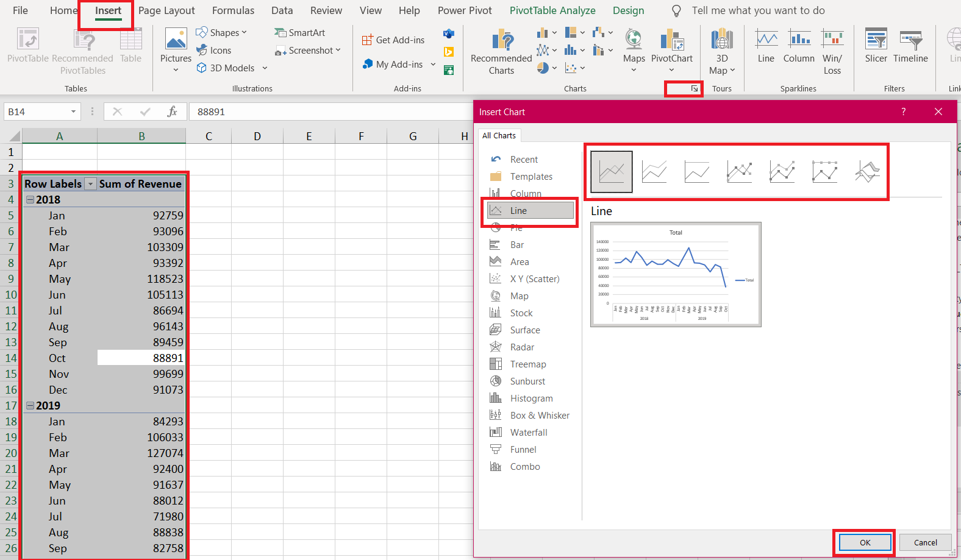This screenshot has height=560, width=961.
Task: Click the Pictures icon
Action: point(176,40)
